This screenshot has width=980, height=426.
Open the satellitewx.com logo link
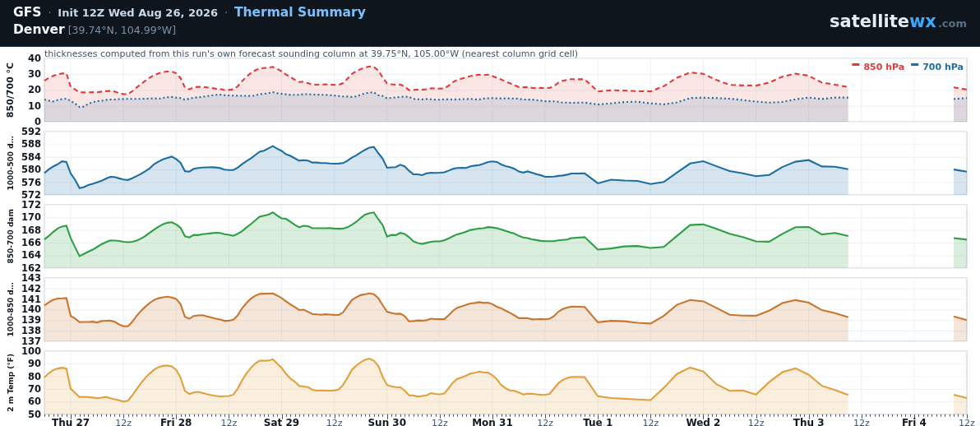pos(898,22)
